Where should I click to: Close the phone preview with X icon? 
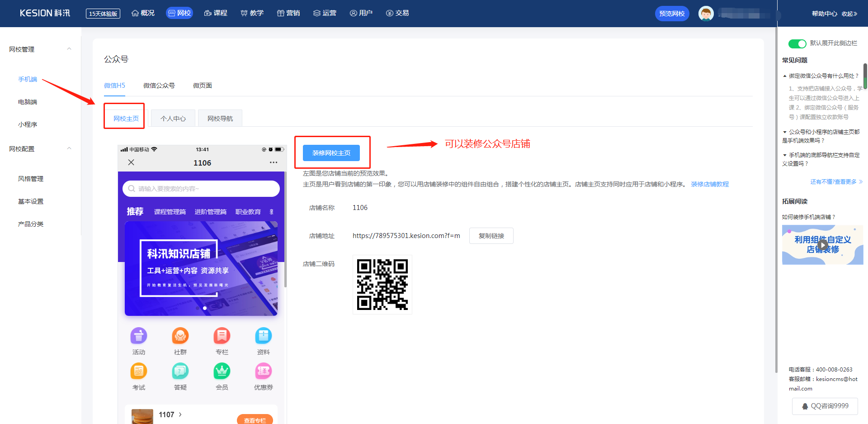tap(131, 162)
